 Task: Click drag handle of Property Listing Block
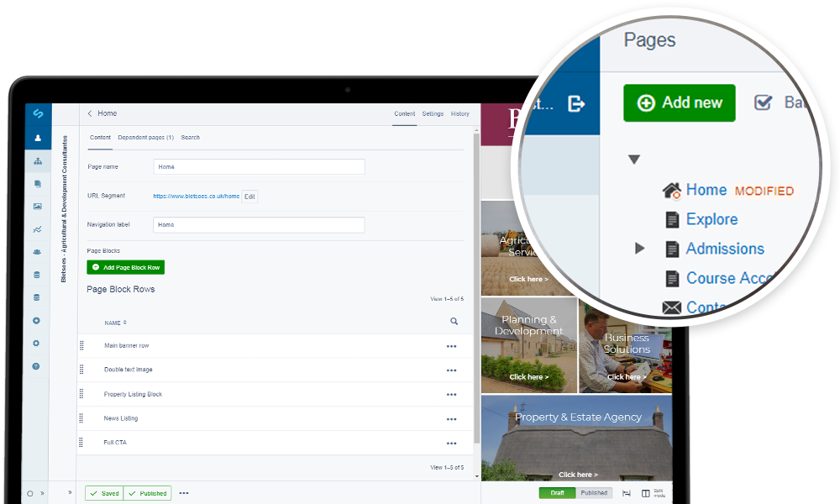[x=81, y=394]
